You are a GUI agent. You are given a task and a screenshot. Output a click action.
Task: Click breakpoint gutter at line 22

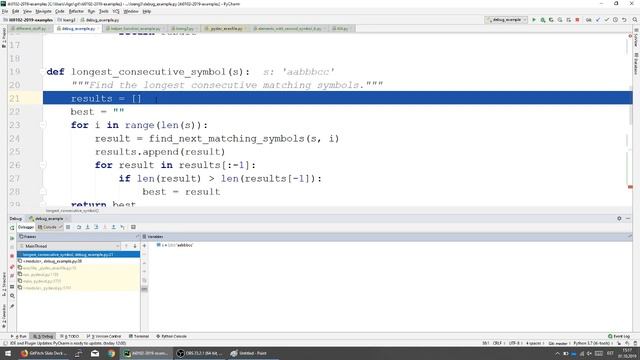pyautogui.click(x=33, y=112)
